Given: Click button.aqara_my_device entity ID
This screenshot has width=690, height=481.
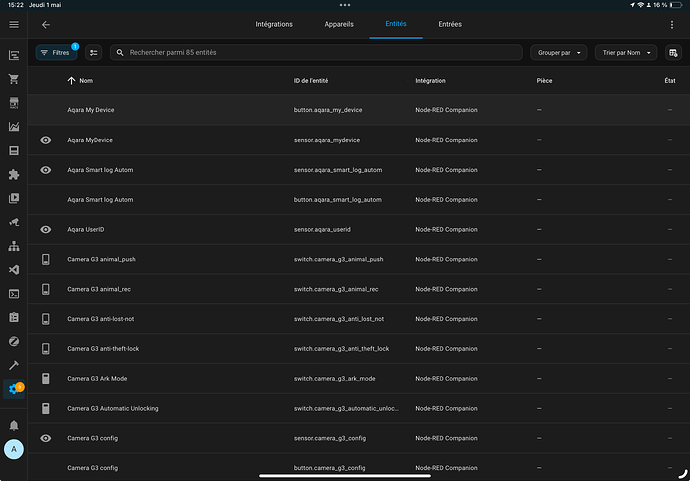Looking at the screenshot, I should pos(328,110).
